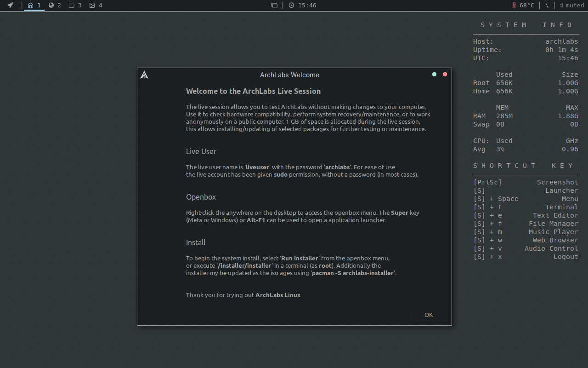Click the 'ArchLabs Welcome' window title
588x368 pixels.
pos(289,75)
